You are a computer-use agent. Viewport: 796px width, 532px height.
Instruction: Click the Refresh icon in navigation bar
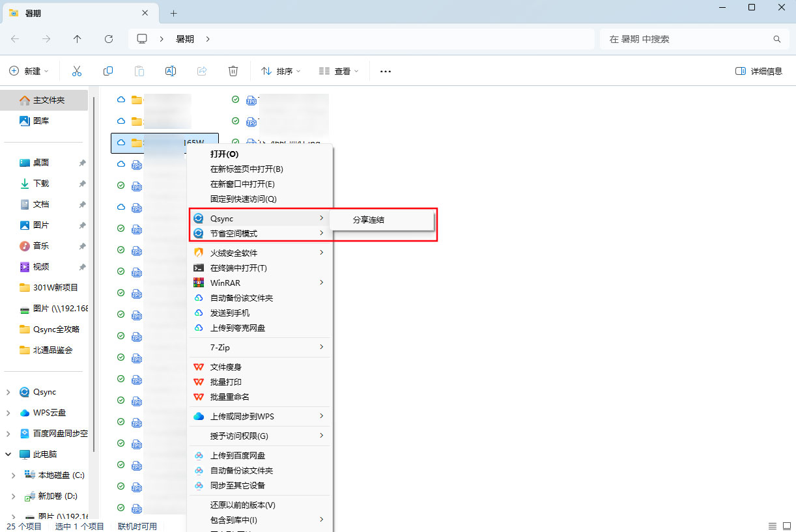coord(109,39)
